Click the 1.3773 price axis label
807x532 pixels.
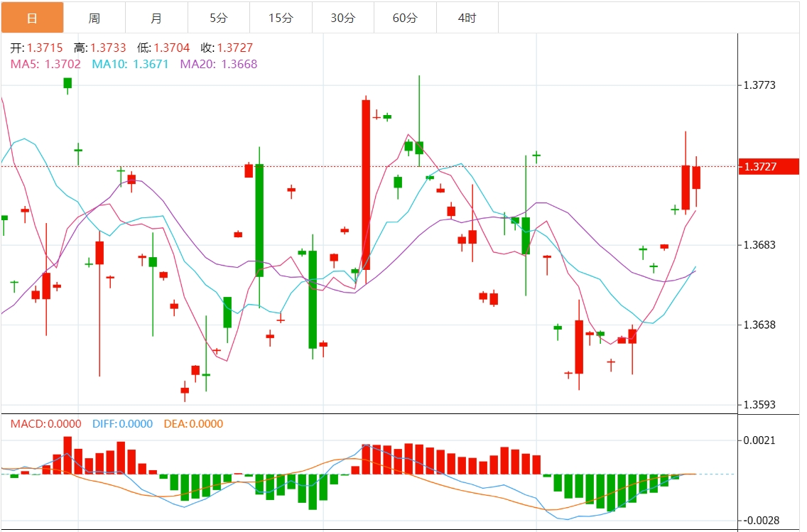point(759,85)
